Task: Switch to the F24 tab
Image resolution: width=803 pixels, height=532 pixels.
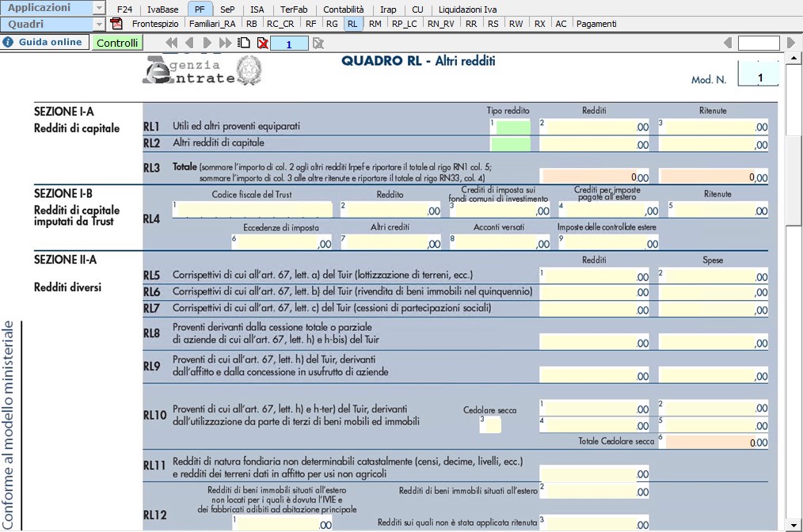Action: pyautogui.click(x=124, y=9)
